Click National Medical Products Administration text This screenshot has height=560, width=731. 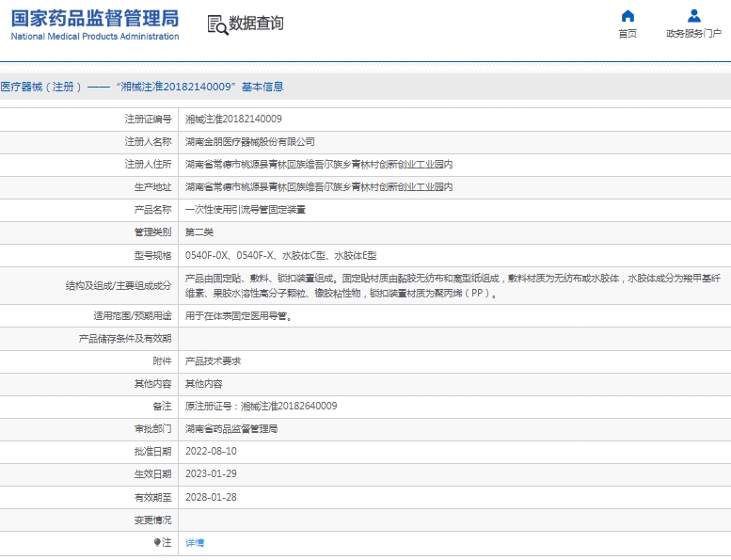[x=95, y=37]
